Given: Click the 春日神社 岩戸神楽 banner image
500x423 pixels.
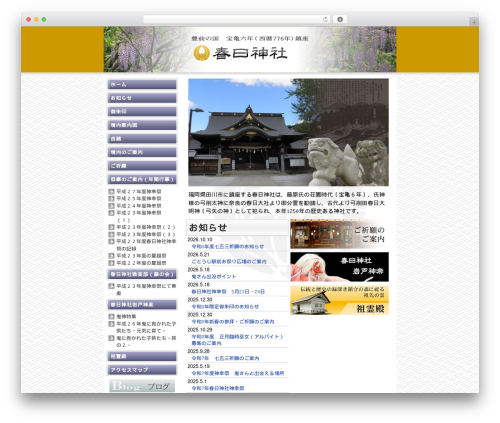Looking at the screenshot, I should click(339, 267).
